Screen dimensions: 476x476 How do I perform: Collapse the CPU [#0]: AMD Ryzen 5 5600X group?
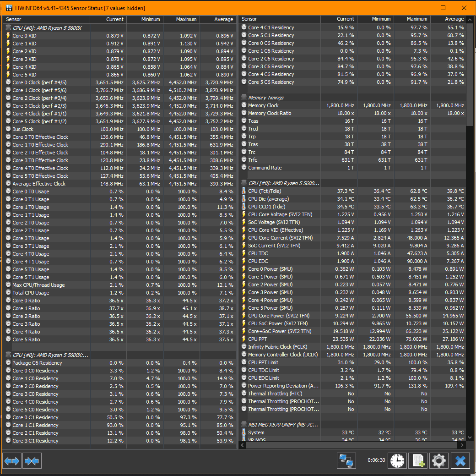tap(8, 27)
